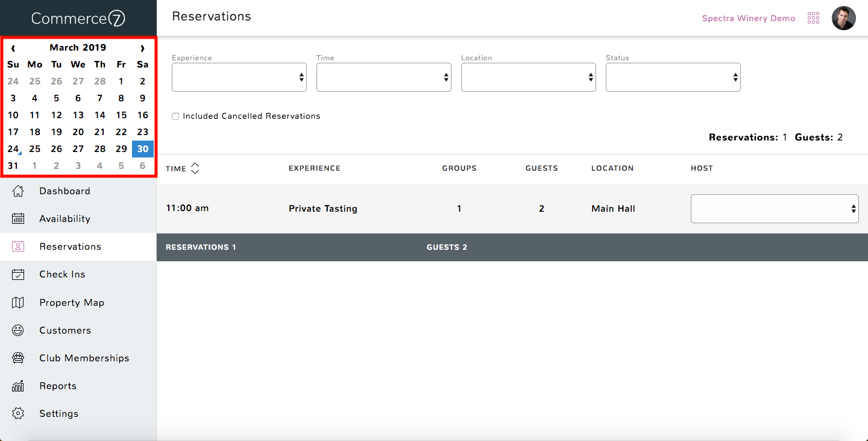The image size is (868, 441).
Task: Click the Private Tasting experience row
Action: [323, 209]
